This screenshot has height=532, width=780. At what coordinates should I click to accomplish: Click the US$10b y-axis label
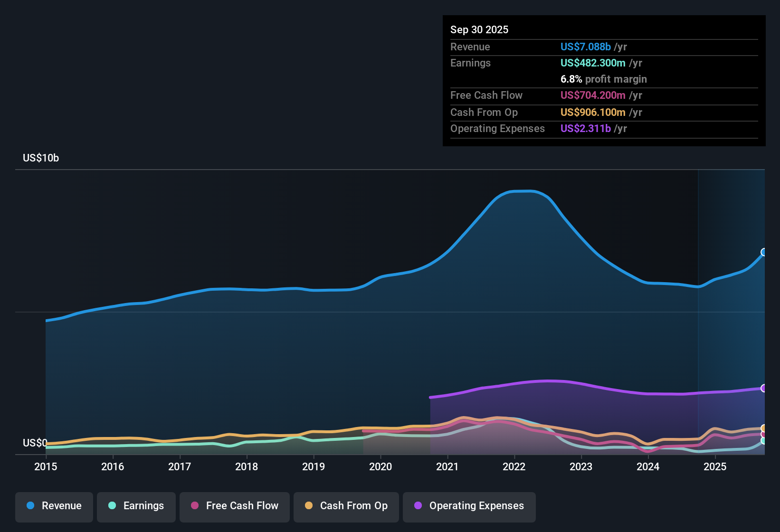pos(41,158)
